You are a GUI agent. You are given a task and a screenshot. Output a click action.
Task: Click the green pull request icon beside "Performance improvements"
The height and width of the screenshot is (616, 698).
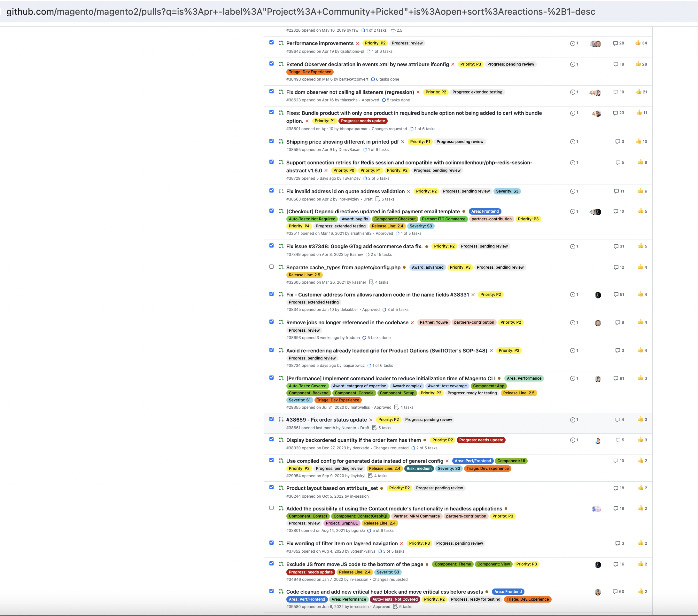pyautogui.click(x=281, y=43)
